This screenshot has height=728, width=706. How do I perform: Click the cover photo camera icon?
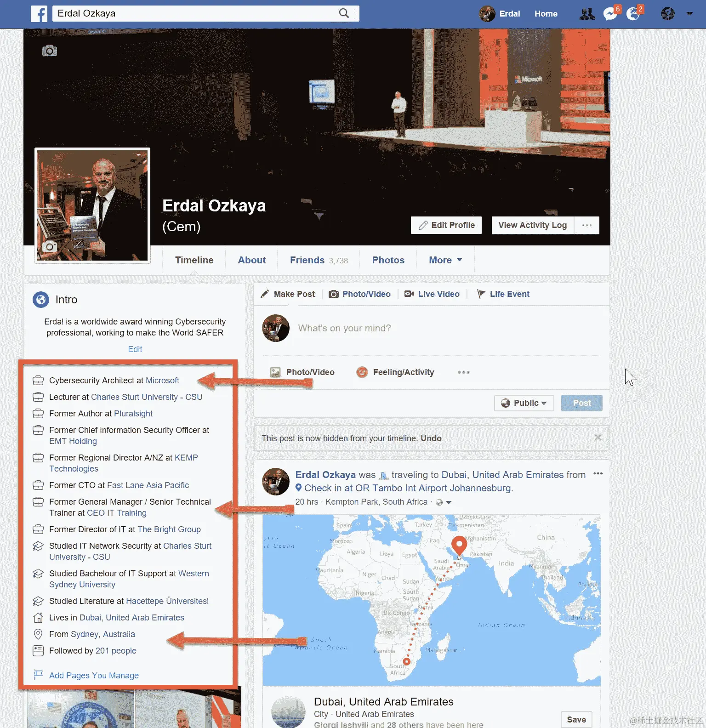tap(50, 51)
